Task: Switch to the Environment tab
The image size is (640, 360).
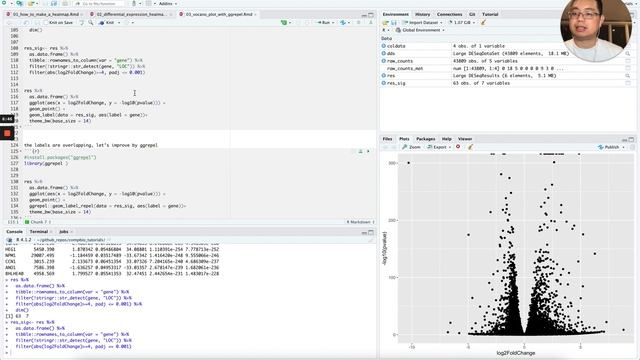Action: [x=395, y=14]
